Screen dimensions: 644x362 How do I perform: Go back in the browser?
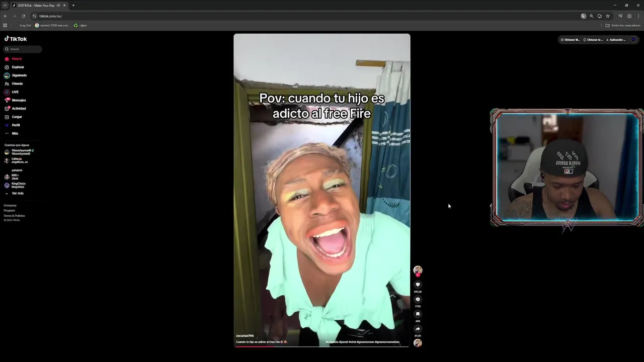[x=6, y=16]
